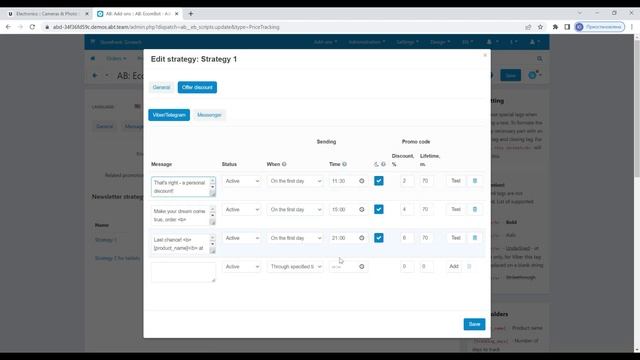640x360 pixels.
Task: Open Status dropdown for Last chance message
Action: click(242, 238)
